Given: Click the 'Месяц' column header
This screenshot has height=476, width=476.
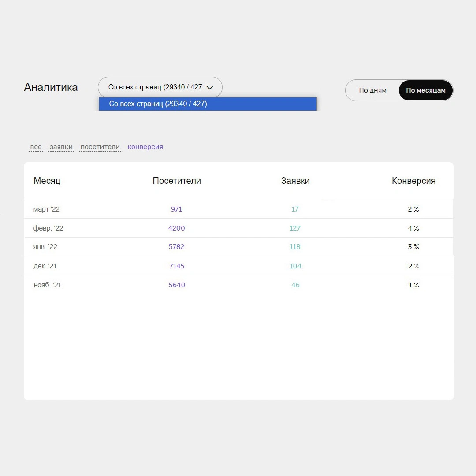Looking at the screenshot, I should [47, 181].
